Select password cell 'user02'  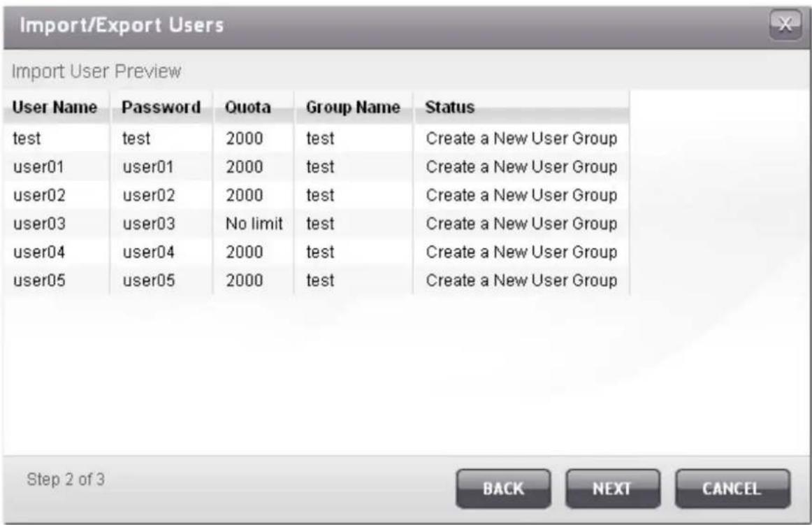click(x=149, y=195)
